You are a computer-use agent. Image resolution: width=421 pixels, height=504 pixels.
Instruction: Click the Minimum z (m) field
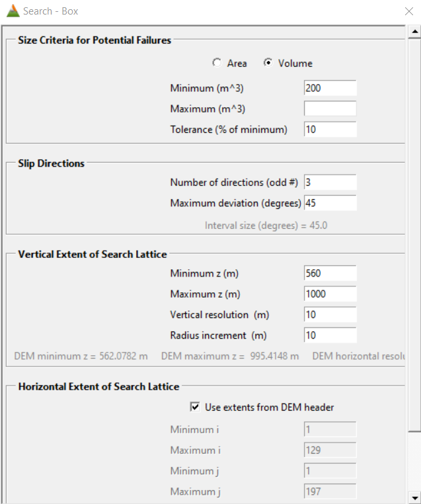(330, 273)
